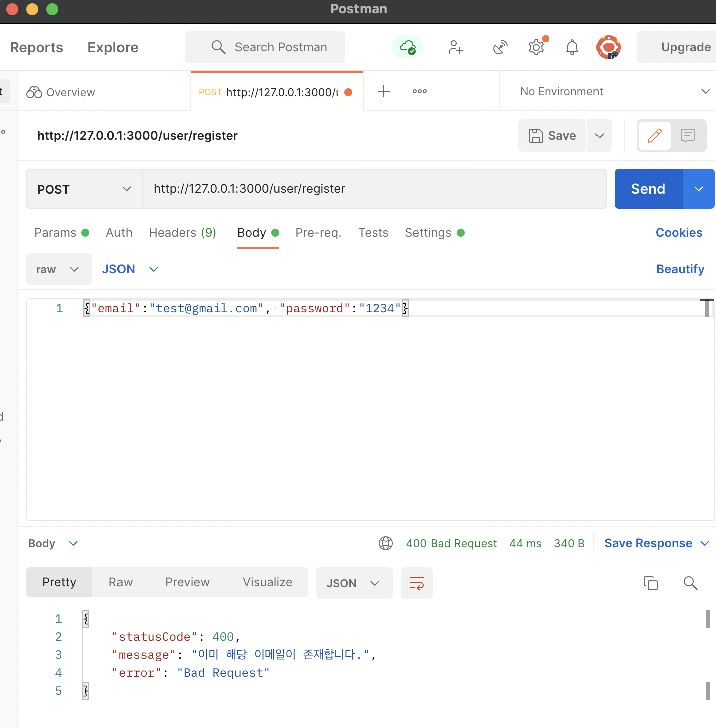Open the notifications bell
Screen dimensions: 716x728
coord(572,47)
